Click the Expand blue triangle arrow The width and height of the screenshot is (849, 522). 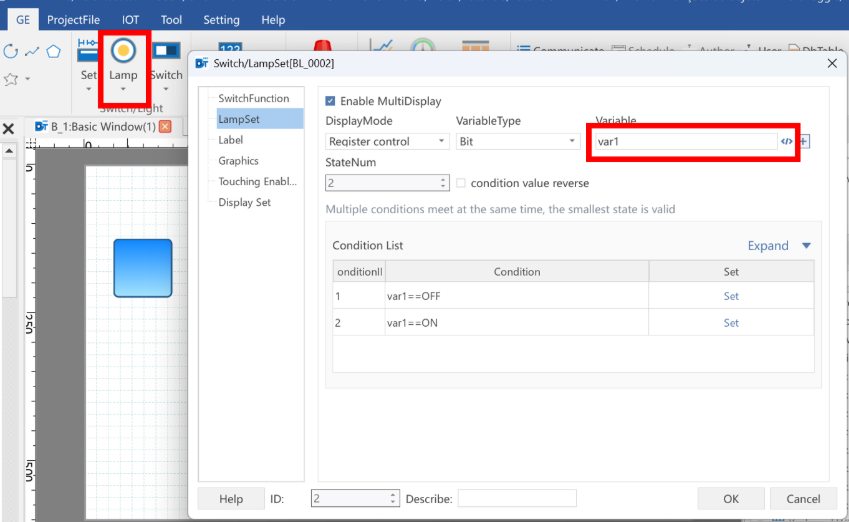tap(806, 245)
